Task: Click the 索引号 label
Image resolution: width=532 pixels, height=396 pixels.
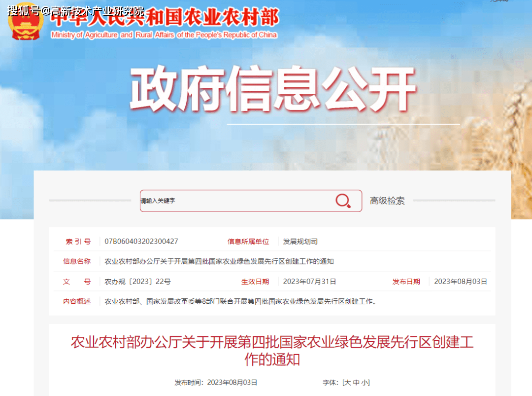Action: coord(78,242)
